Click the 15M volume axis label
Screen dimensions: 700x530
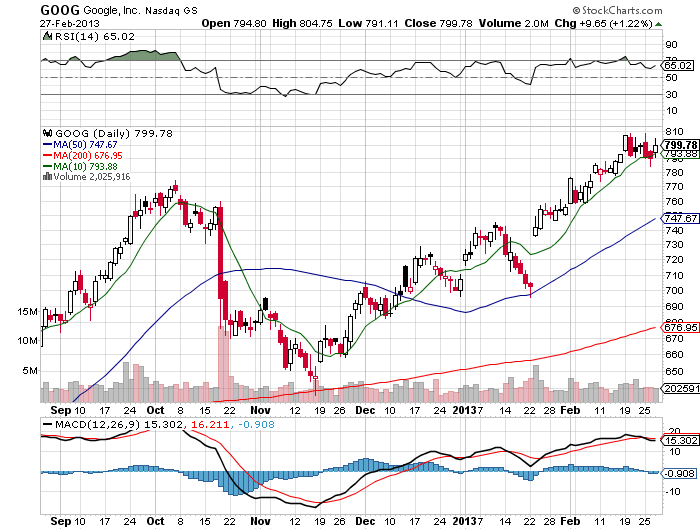[x=28, y=312]
